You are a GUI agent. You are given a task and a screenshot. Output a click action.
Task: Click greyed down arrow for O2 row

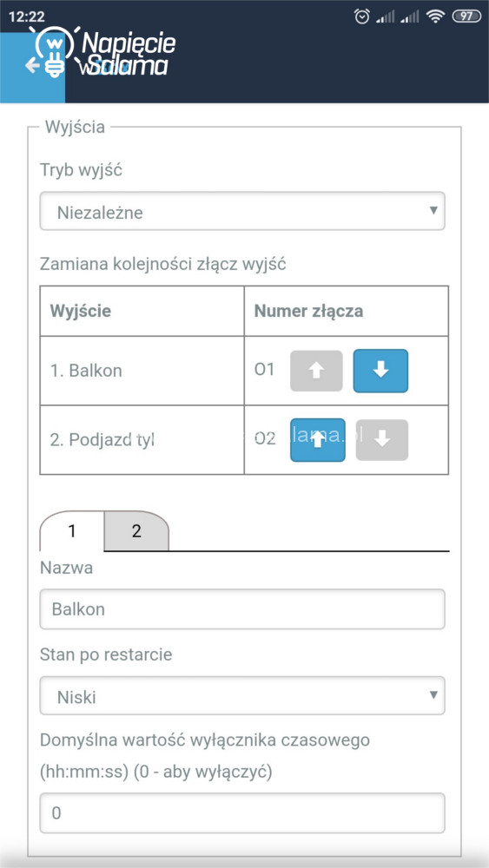[381, 440]
